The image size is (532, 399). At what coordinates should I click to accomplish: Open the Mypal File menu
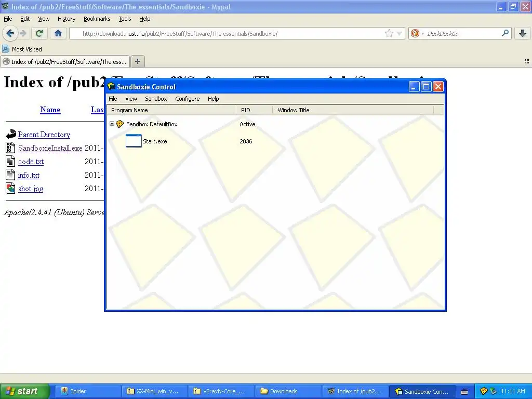8,19
